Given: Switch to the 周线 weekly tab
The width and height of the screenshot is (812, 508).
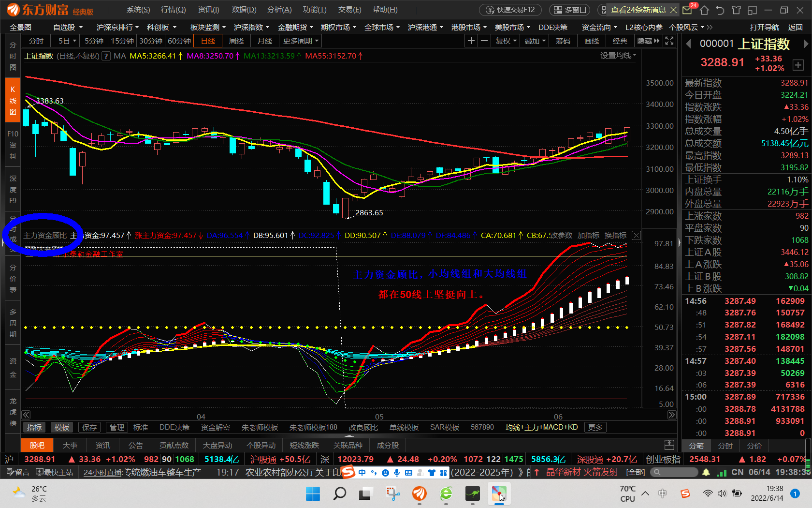Looking at the screenshot, I should (236, 41).
